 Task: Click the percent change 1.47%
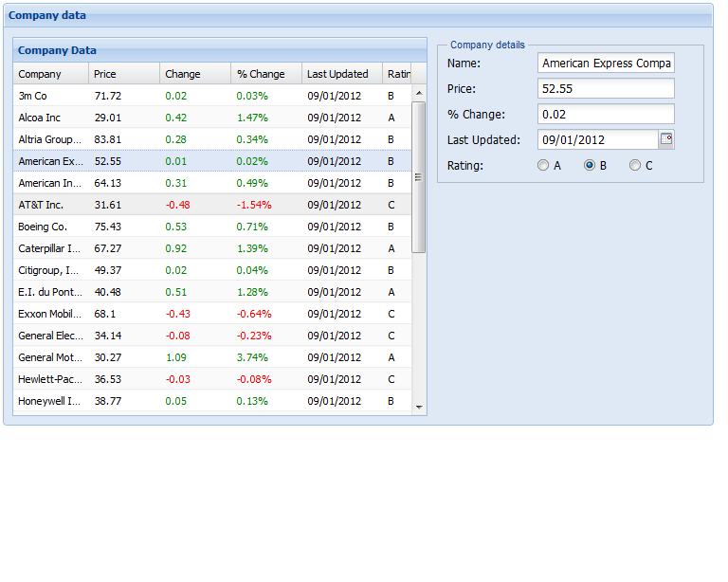click(x=252, y=118)
